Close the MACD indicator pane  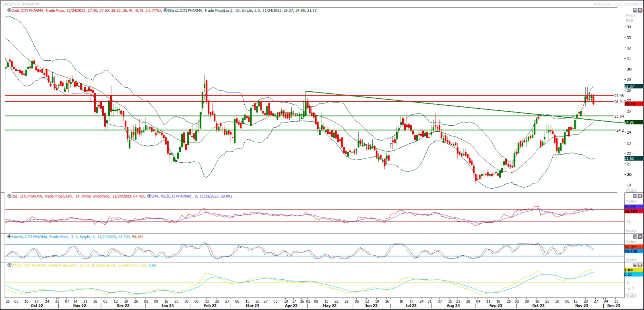pos(640,265)
